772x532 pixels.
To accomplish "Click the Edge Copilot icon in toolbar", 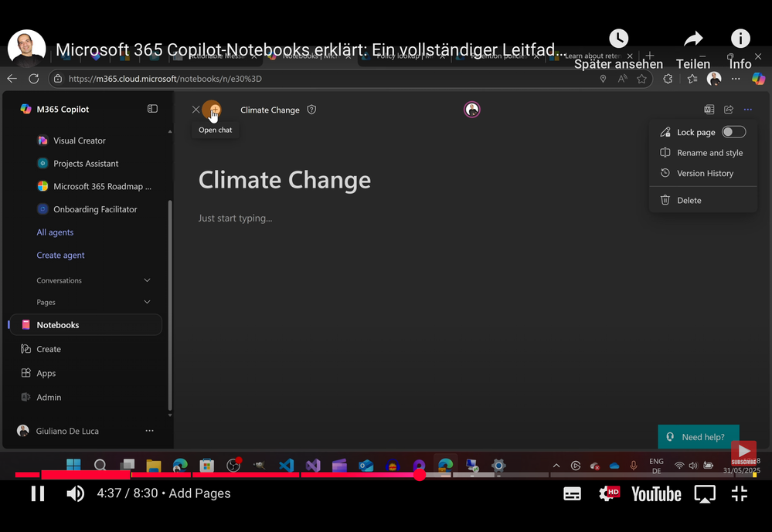I will 758,79.
